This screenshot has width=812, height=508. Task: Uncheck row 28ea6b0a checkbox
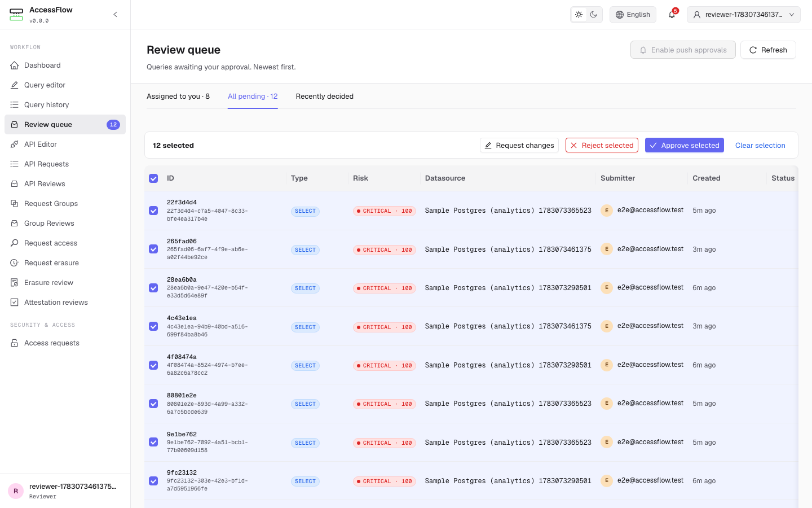[x=153, y=288]
